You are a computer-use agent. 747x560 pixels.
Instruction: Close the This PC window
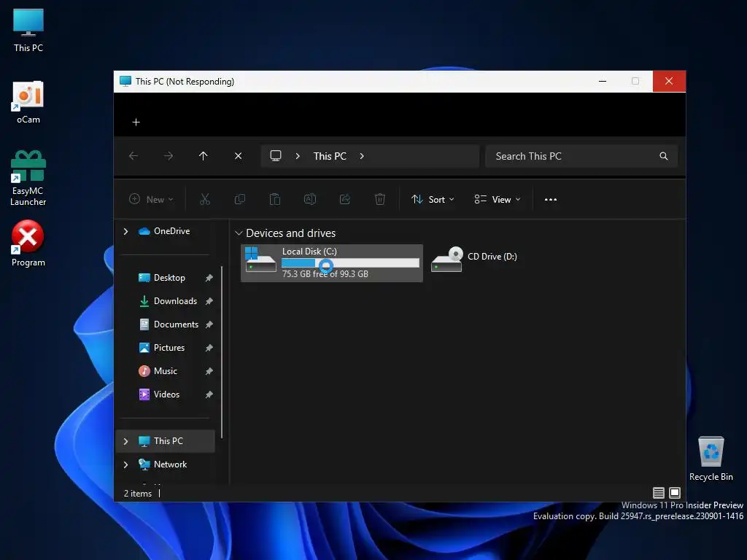669,82
